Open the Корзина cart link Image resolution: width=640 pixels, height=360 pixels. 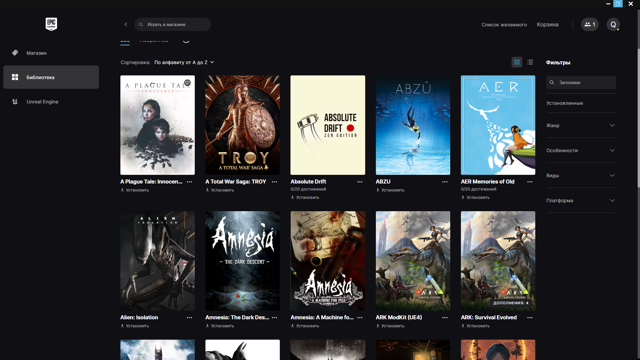548,24
